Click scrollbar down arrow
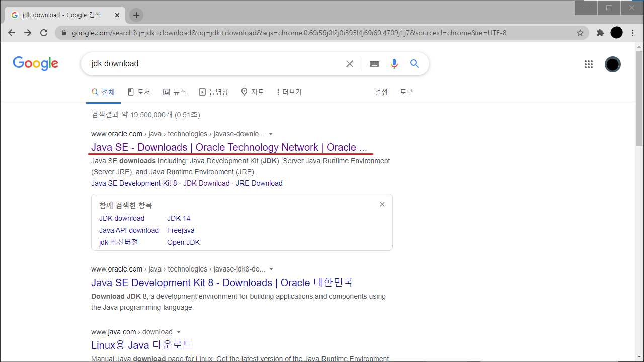Viewport: 644px width, 362px height. [x=639, y=357]
